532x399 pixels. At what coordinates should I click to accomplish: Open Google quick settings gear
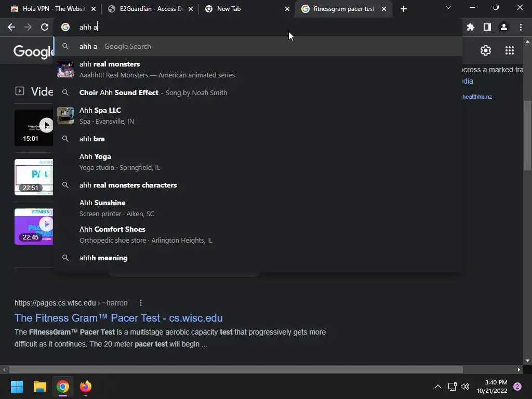point(486,50)
